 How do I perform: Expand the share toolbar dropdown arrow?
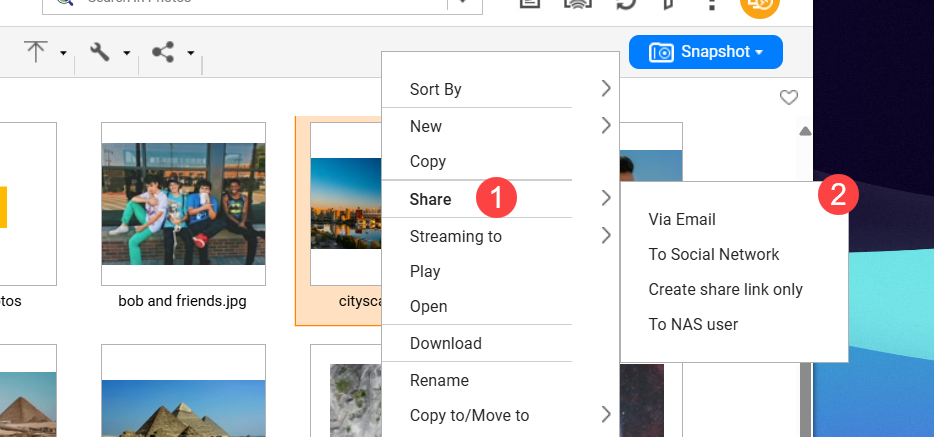[x=190, y=54]
